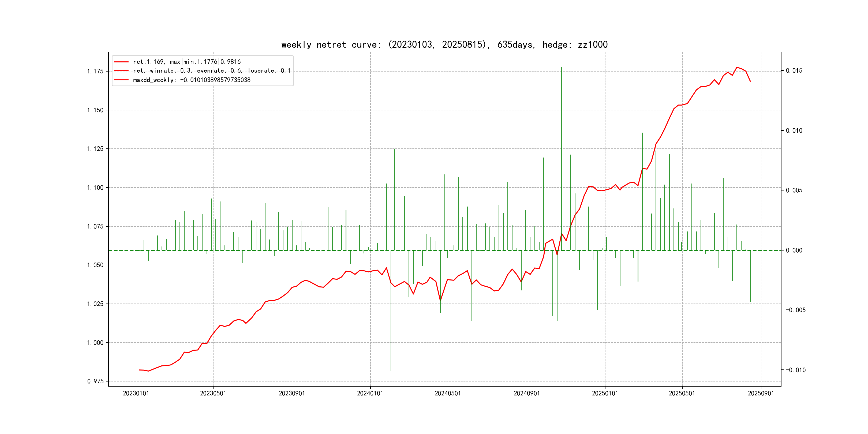Click left y-axis tick label 1.175
Image resolution: width=868 pixels, height=434 pixels.
[x=95, y=72]
